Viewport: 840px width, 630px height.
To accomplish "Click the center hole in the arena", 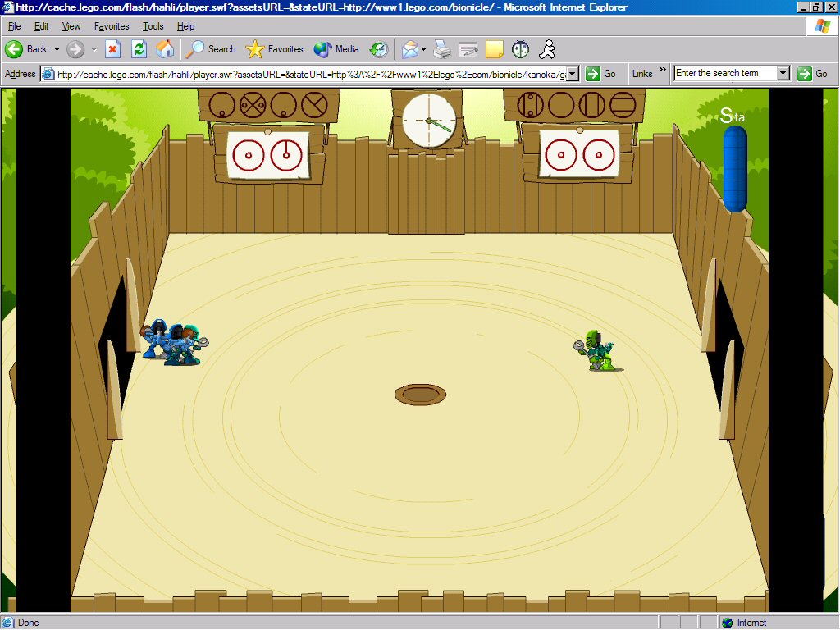I will [x=420, y=395].
